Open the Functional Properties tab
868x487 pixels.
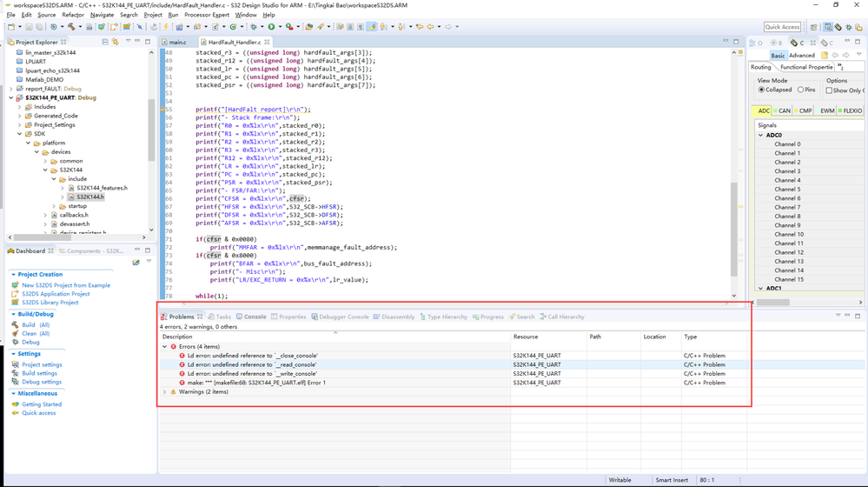click(x=806, y=67)
